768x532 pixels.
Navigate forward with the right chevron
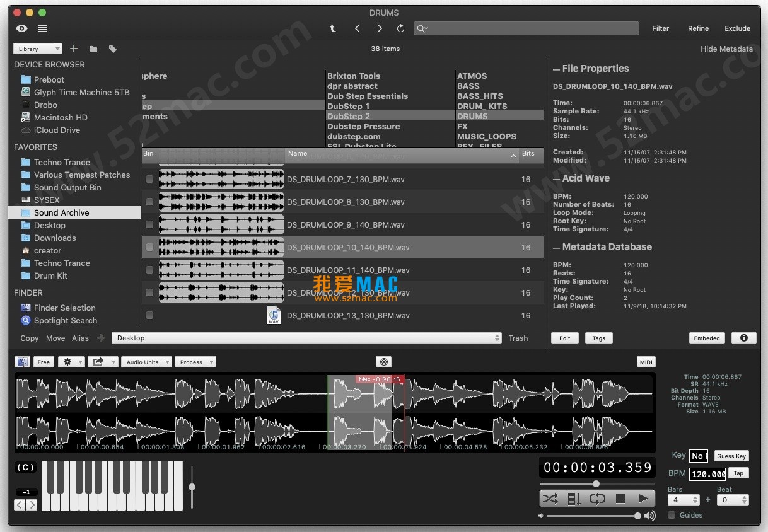tap(380, 28)
